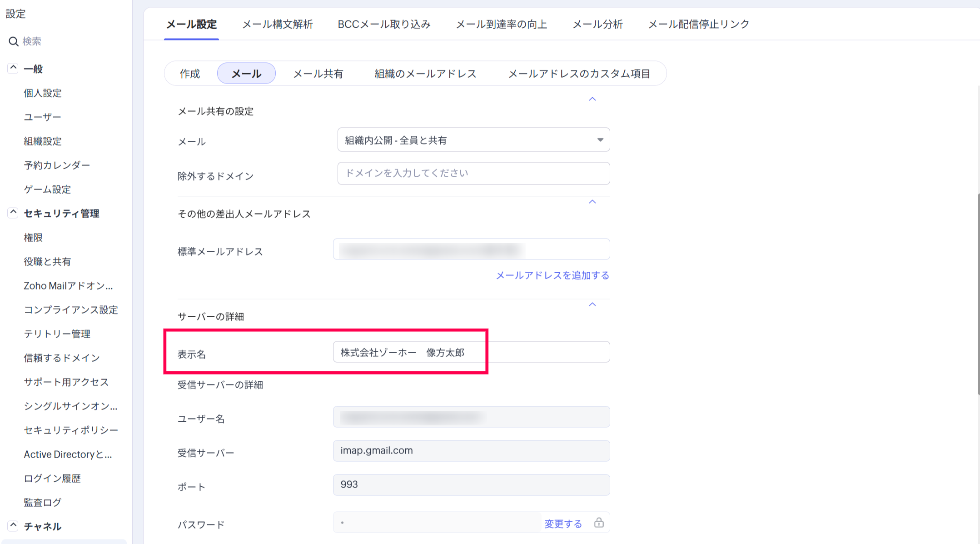
Task: Collapse the その他の差出人メールアドレス section chevron
Action: 592,202
